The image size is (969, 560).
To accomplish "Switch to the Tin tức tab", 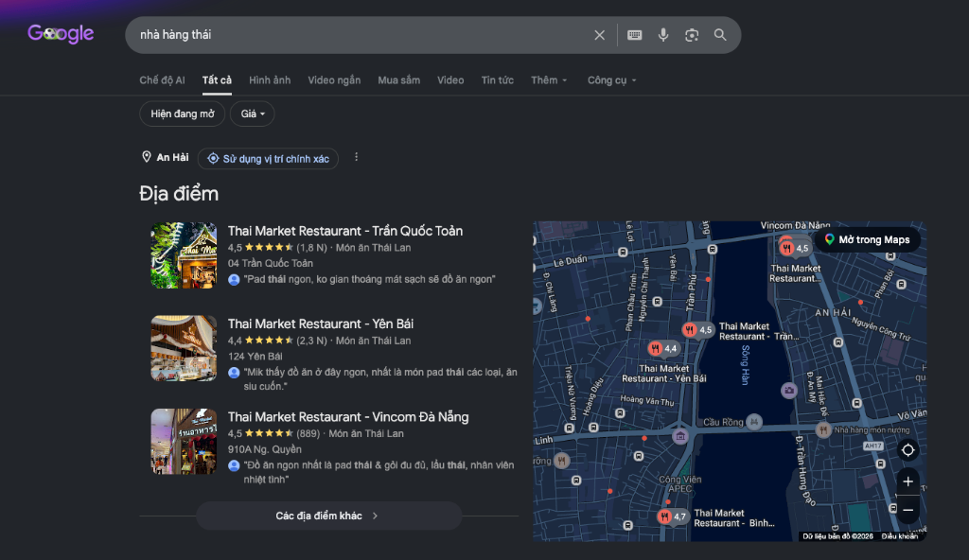I will point(498,80).
